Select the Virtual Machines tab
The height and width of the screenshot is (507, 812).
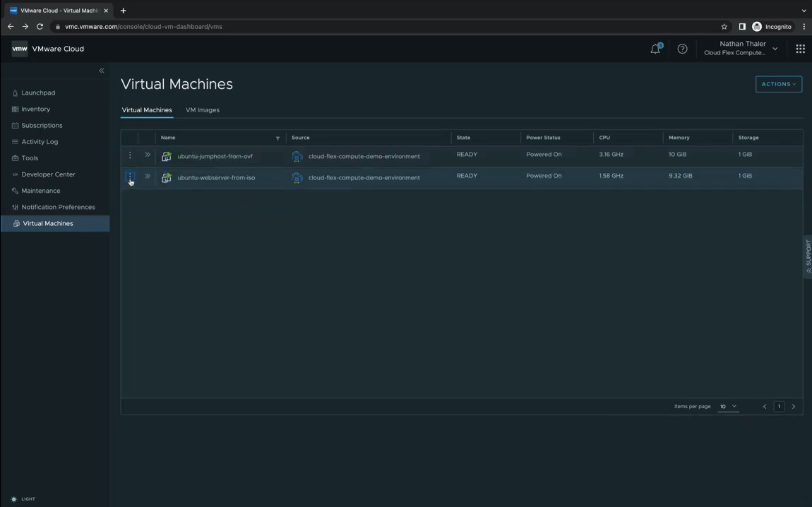click(x=147, y=109)
